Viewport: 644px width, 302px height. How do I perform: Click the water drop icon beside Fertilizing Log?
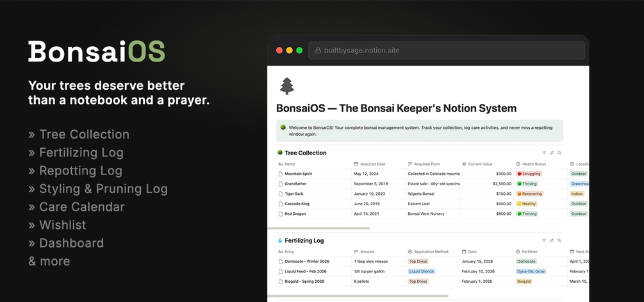(280, 240)
